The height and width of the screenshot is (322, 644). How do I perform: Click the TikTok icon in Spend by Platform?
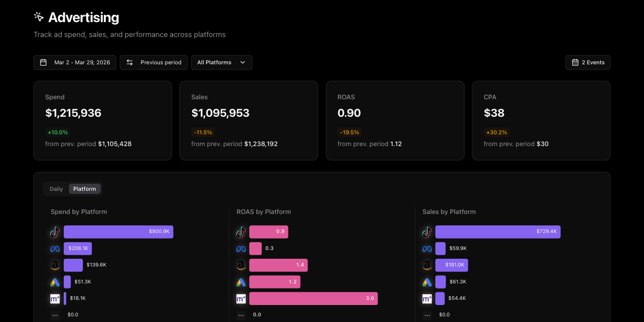[x=55, y=232]
